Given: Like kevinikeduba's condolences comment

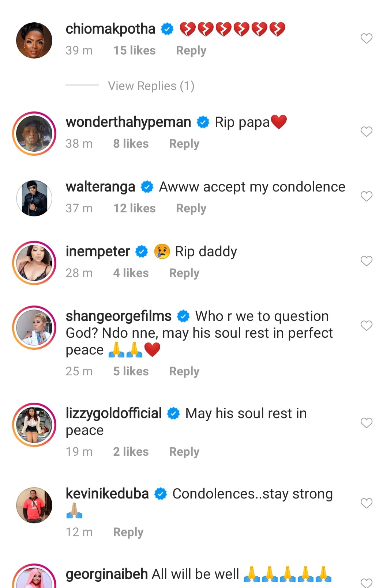Looking at the screenshot, I should (366, 503).
